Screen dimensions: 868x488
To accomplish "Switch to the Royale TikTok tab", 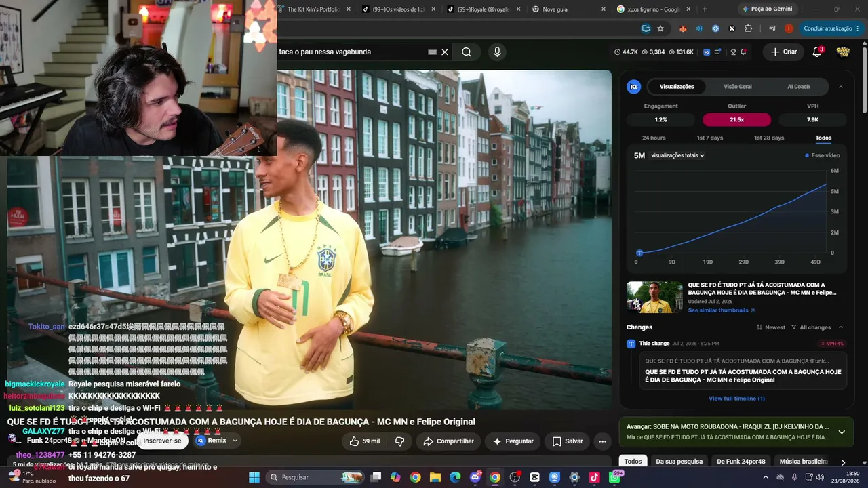I will [x=484, y=9].
